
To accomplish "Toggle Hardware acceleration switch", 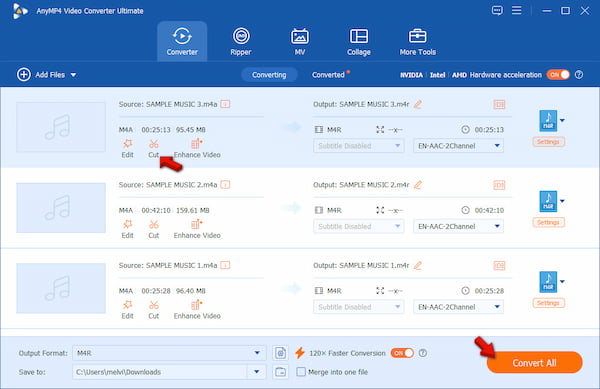I will [x=558, y=75].
